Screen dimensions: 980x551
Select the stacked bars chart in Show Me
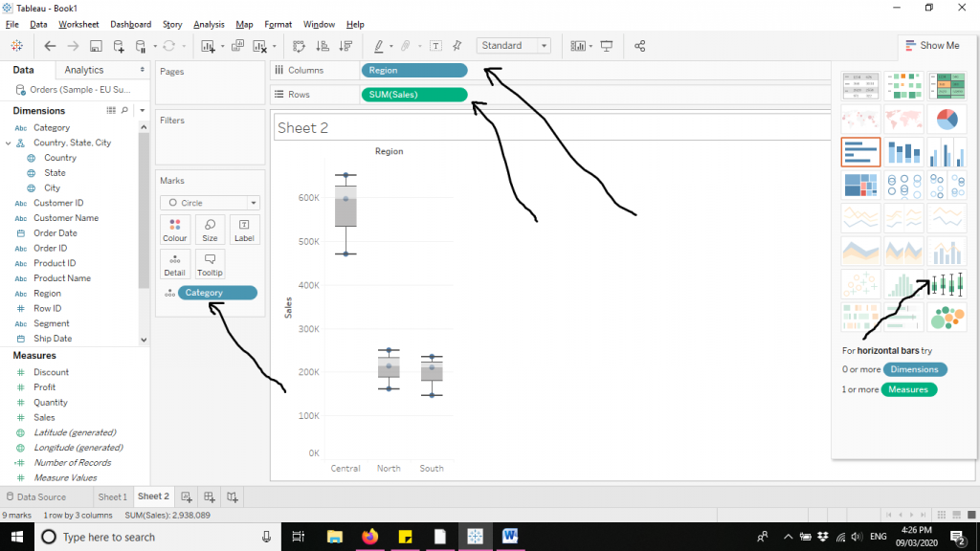(x=903, y=152)
